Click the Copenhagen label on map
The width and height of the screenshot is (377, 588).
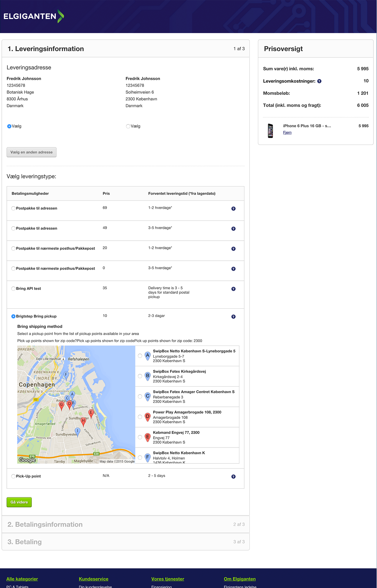[37, 384]
